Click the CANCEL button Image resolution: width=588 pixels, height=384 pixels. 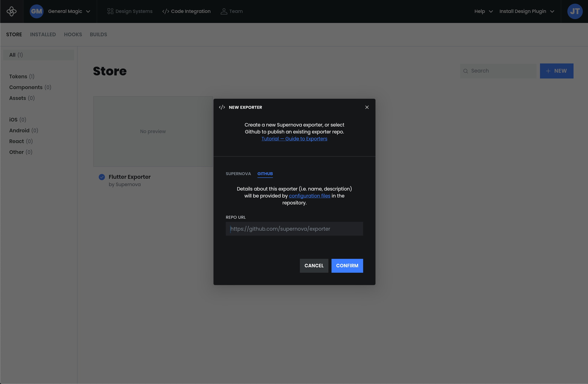point(314,266)
